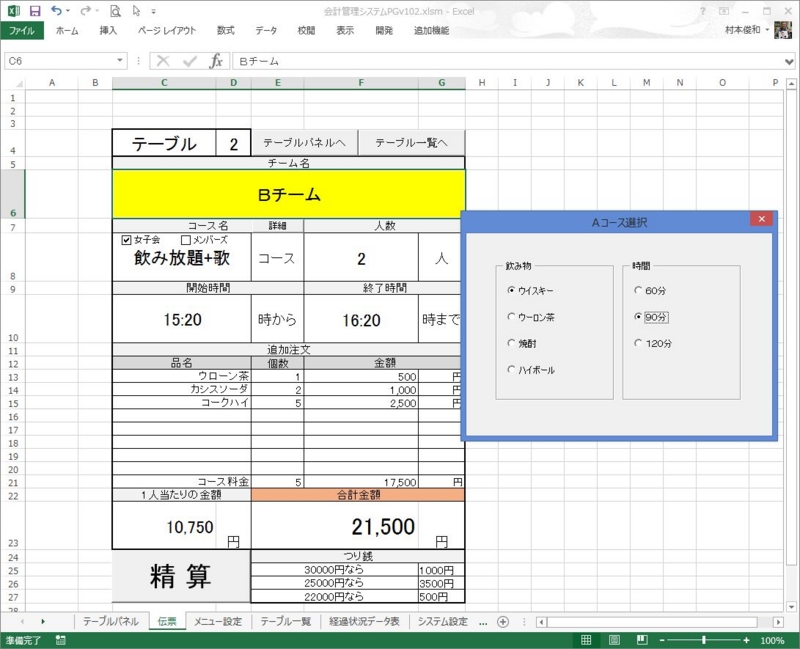Select Normal view icon in status bar

coord(586,638)
